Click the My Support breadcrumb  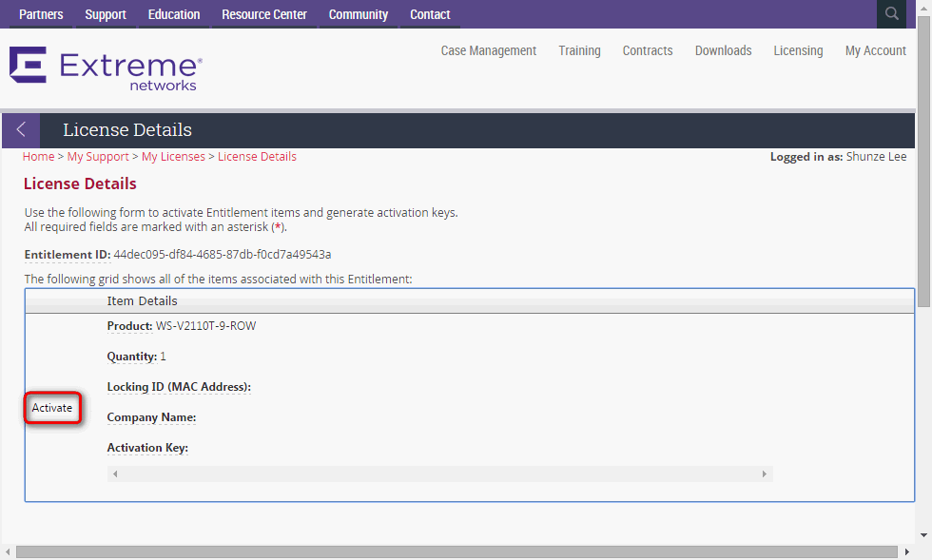click(x=98, y=156)
